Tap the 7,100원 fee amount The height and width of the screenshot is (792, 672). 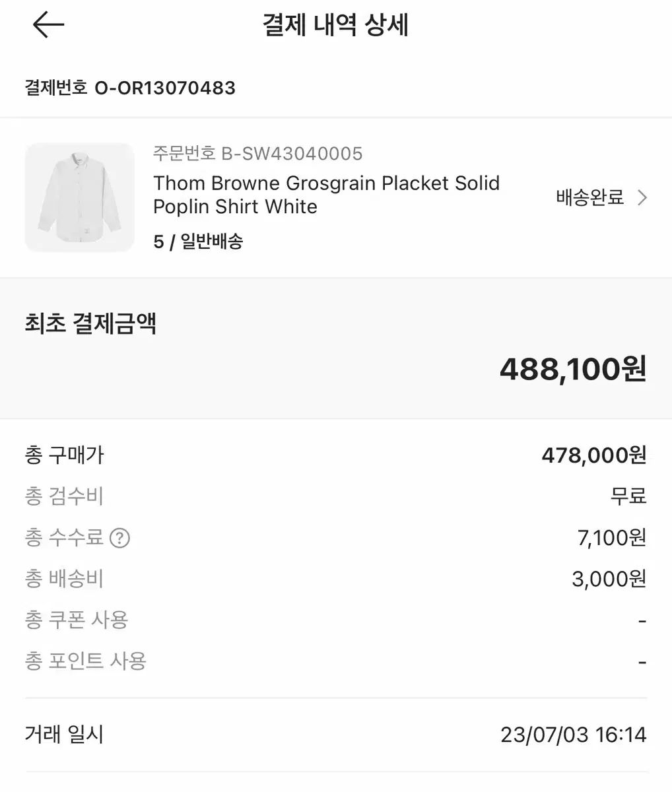[611, 538]
